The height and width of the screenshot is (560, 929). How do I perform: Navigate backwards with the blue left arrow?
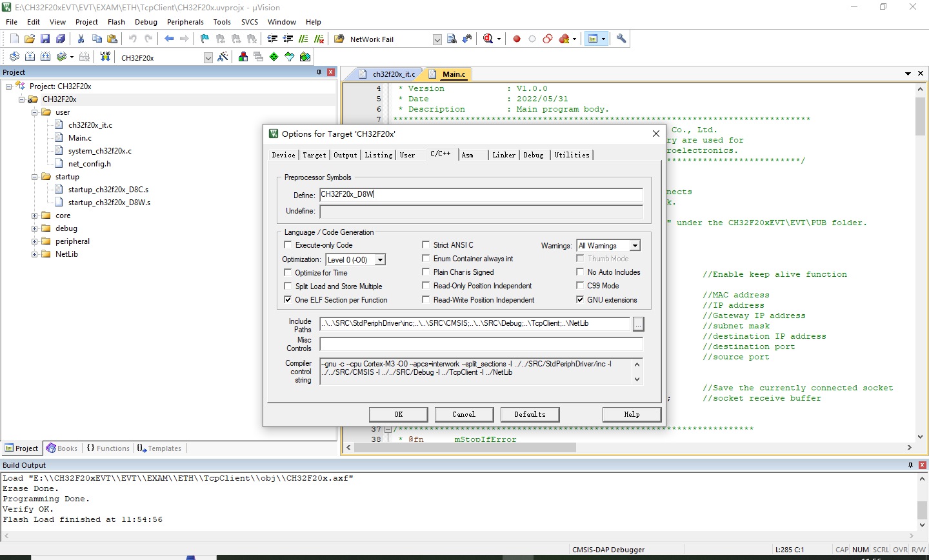169,39
